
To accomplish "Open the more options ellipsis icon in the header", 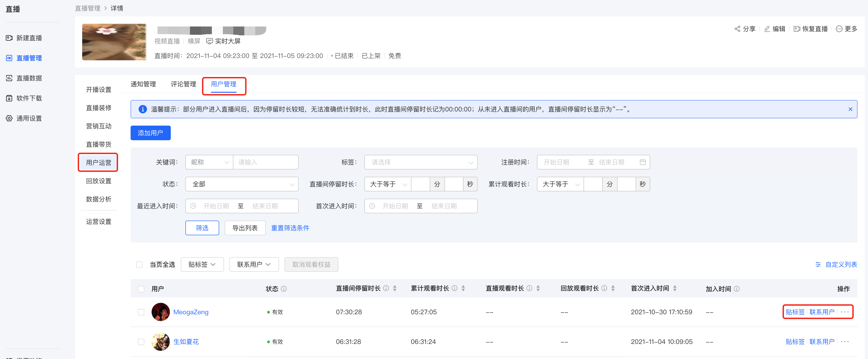I will point(839,29).
